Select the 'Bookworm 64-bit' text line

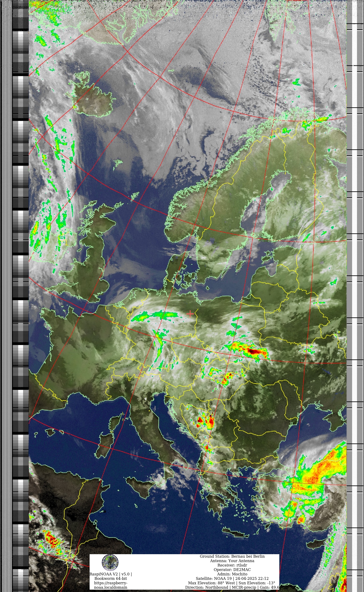click(x=111, y=578)
